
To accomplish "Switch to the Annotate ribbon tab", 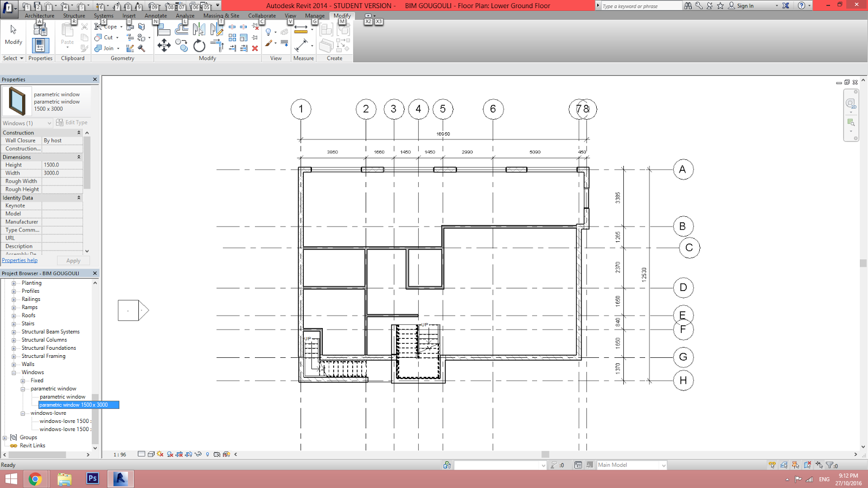I will (156, 16).
